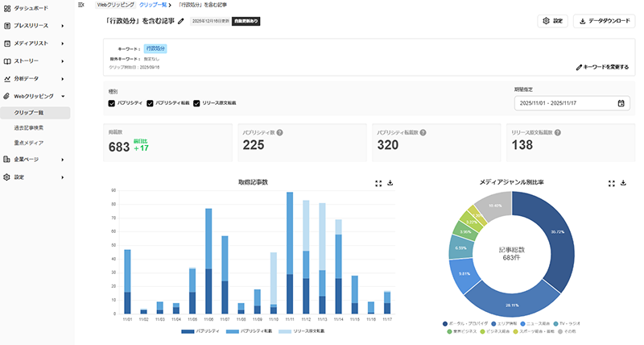Click the データダウンロード button
The image size is (644, 345).
tap(603, 21)
